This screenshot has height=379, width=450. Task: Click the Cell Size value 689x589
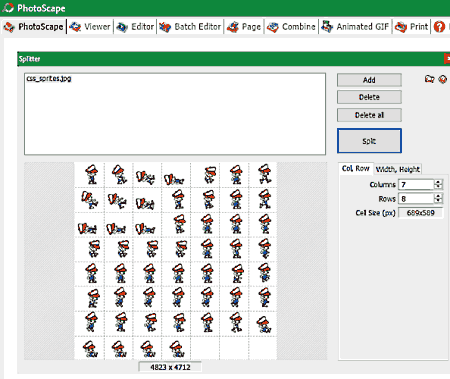[x=421, y=213]
